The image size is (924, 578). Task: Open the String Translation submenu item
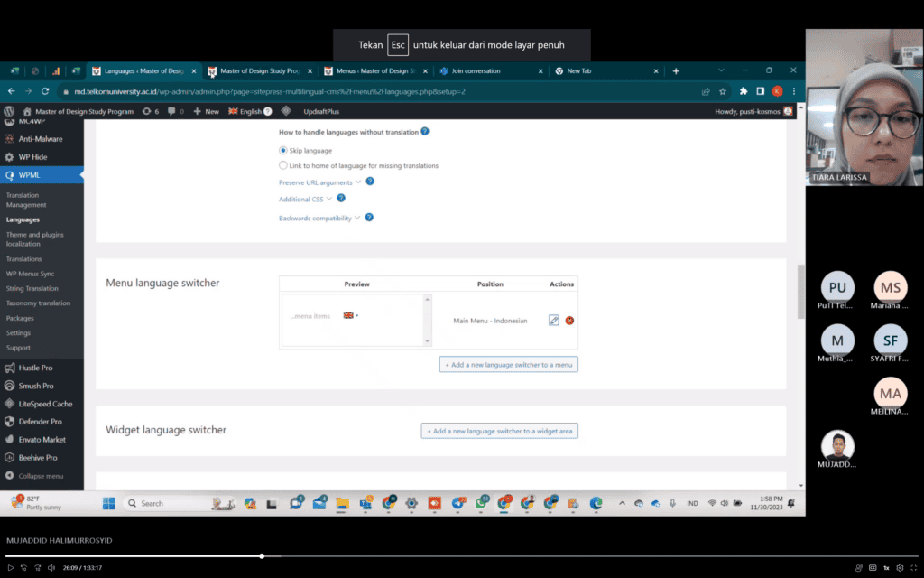tap(32, 288)
